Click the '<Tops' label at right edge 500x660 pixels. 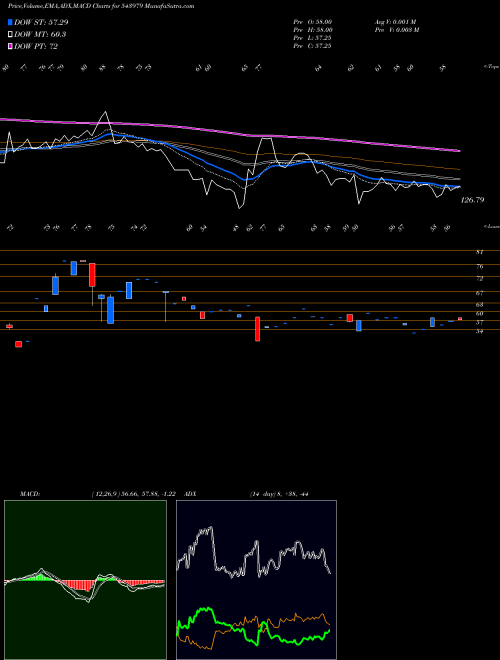(491, 67)
